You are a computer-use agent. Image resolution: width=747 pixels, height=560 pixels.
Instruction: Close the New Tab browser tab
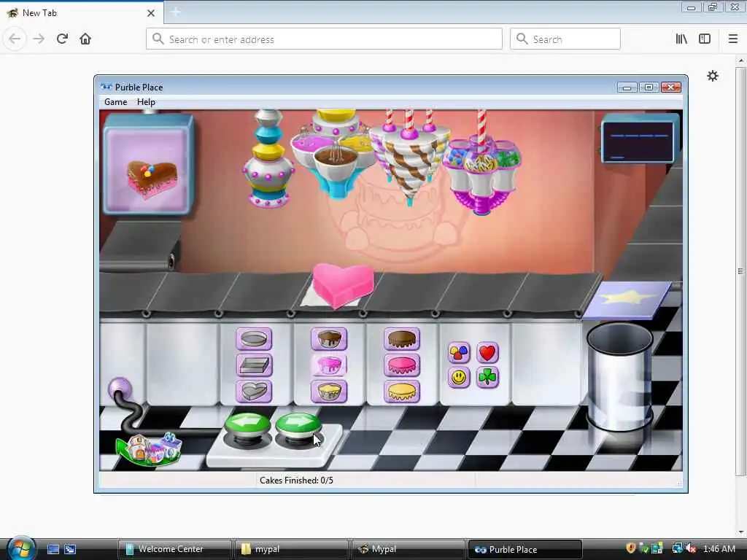point(151,13)
